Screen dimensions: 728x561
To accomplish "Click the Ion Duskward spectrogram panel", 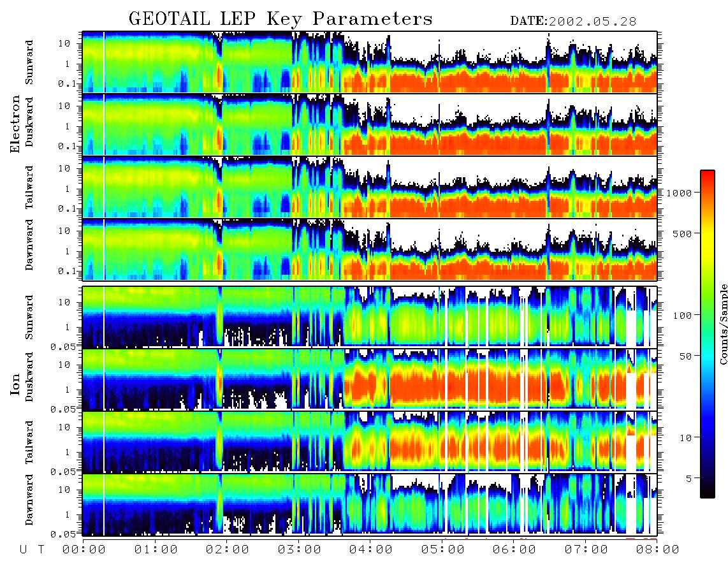I will click(x=370, y=379).
